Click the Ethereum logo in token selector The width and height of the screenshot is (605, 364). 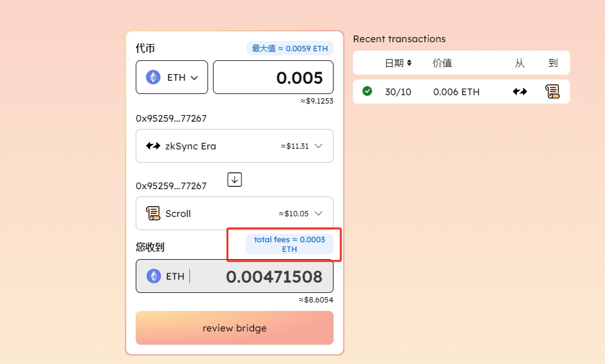[153, 78]
